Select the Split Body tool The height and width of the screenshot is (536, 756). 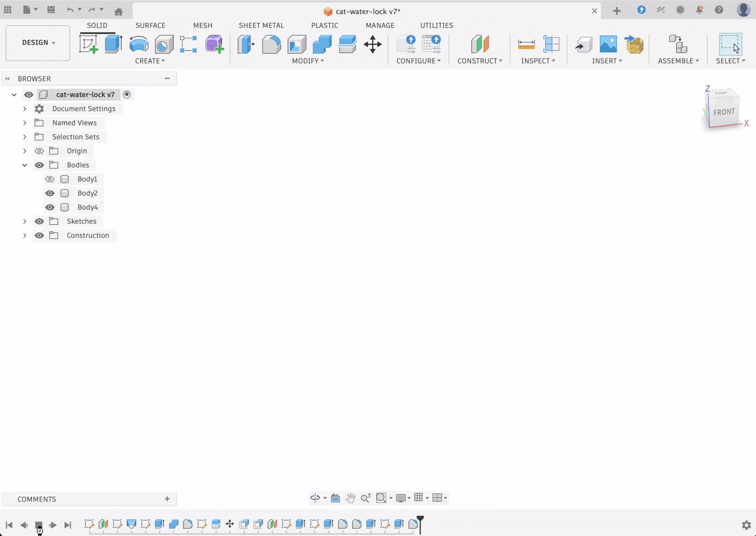pyautogui.click(x=347, y=44)
